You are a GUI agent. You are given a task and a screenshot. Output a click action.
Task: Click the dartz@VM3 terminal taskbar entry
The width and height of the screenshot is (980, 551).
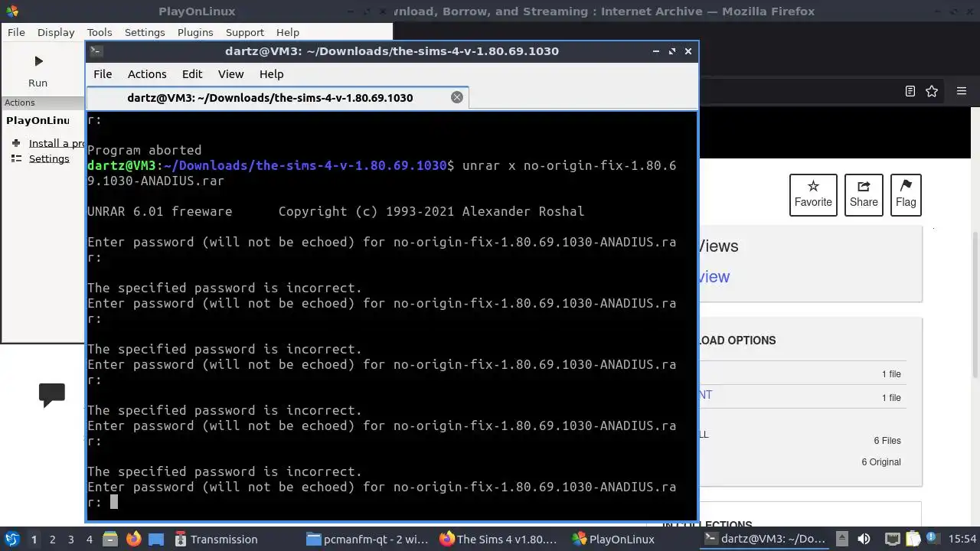coord(765,540)
